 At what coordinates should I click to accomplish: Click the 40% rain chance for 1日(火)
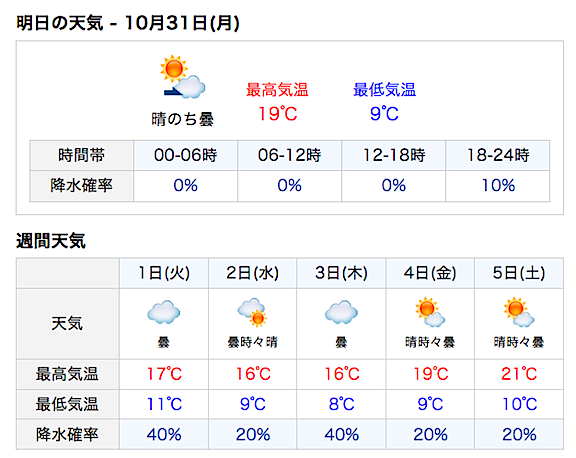tap(164, 435)
